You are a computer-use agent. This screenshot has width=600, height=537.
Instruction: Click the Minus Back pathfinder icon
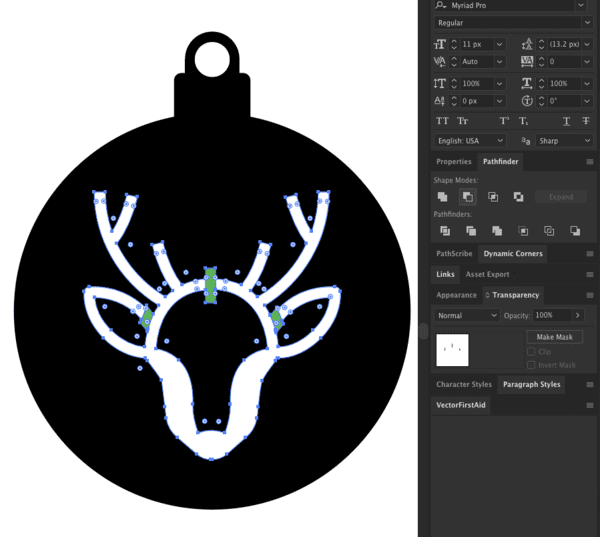[x=575, y=231]
